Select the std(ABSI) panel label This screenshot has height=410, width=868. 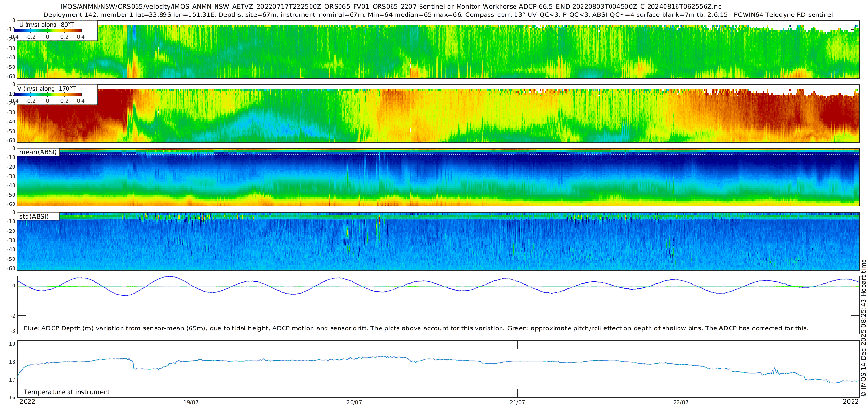pos(34,217)
